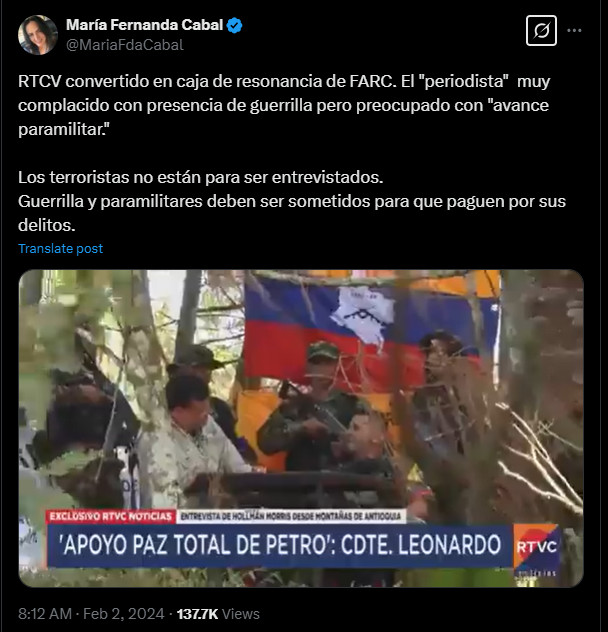View the 137.7K Views count

coord(218,614)
